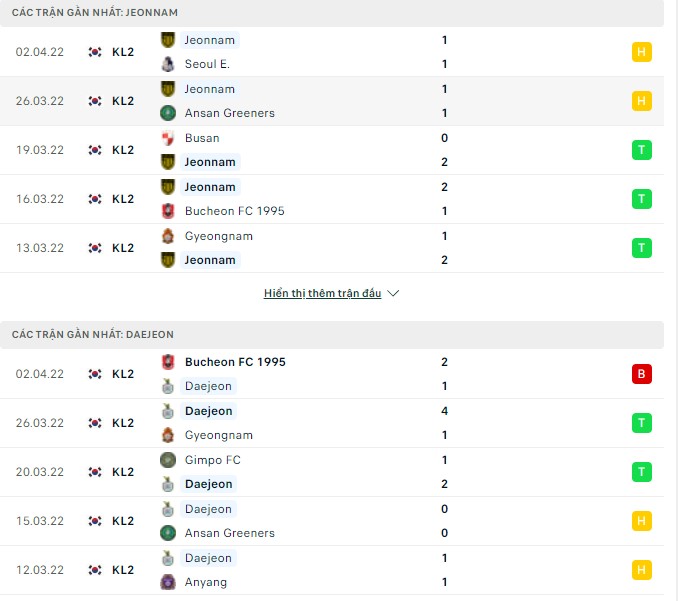This screenshot has width=678, height=601.
Task: Open Anyang team name link
Action: coord(206,582)
